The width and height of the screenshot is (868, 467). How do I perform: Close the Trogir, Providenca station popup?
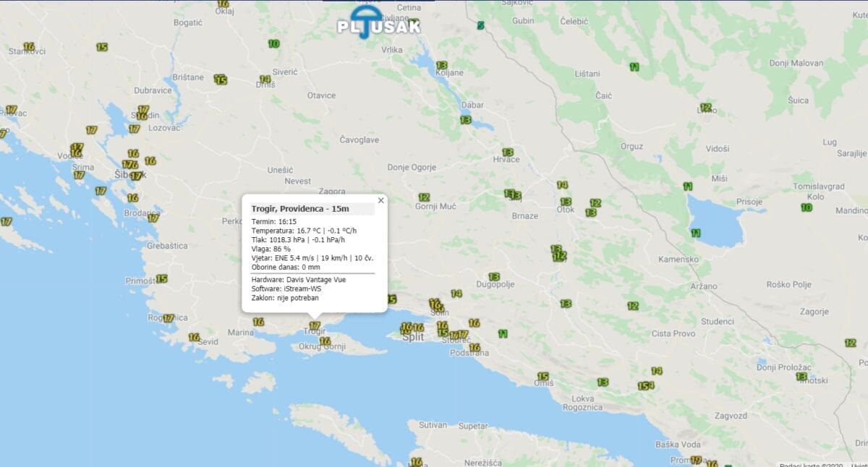pos(380,200)
